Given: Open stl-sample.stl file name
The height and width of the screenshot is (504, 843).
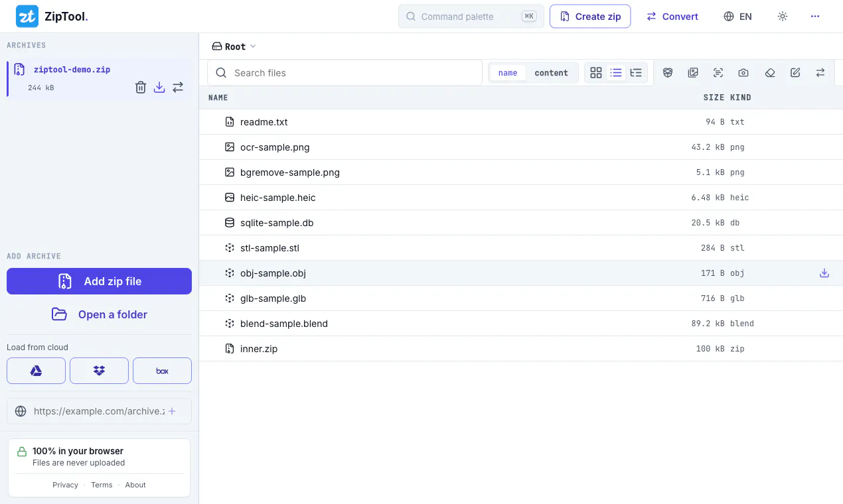Looking at the screenshot, I should [x=270, y=248].
